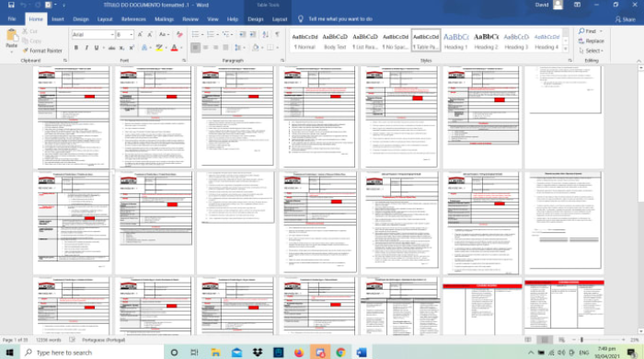
Task: Apply the Heading 1 style
Action: 455,41
